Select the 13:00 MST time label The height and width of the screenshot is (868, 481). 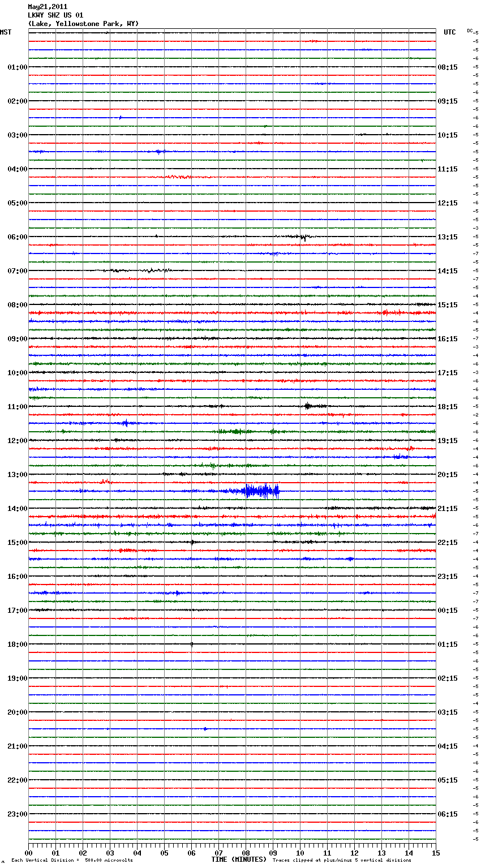(x=17, y=475)
